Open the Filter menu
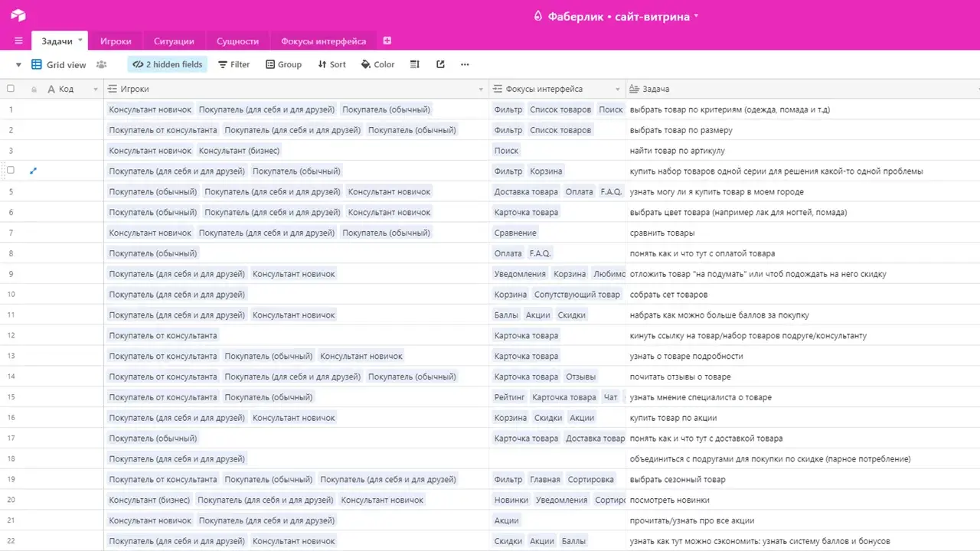This screenshot has width=980, height=551. [234, 64]
